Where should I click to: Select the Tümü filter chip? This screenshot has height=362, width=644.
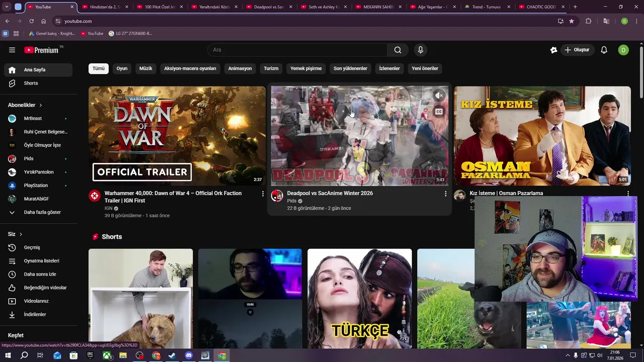[x=99, y=68]
